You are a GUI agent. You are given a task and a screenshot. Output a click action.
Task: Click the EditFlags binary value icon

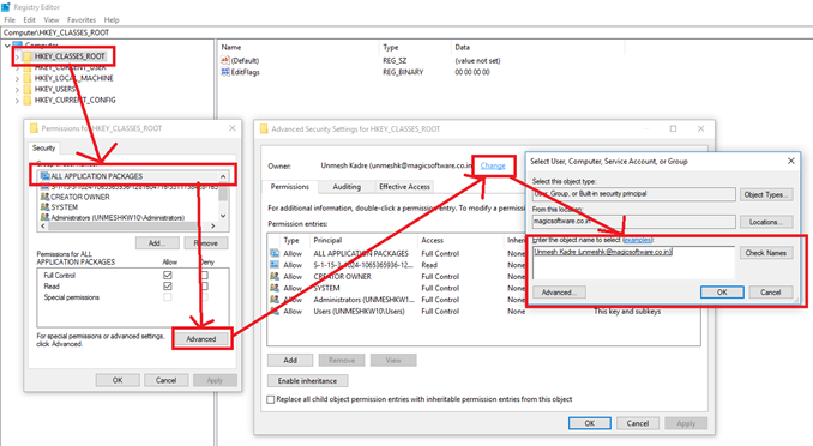225,72
